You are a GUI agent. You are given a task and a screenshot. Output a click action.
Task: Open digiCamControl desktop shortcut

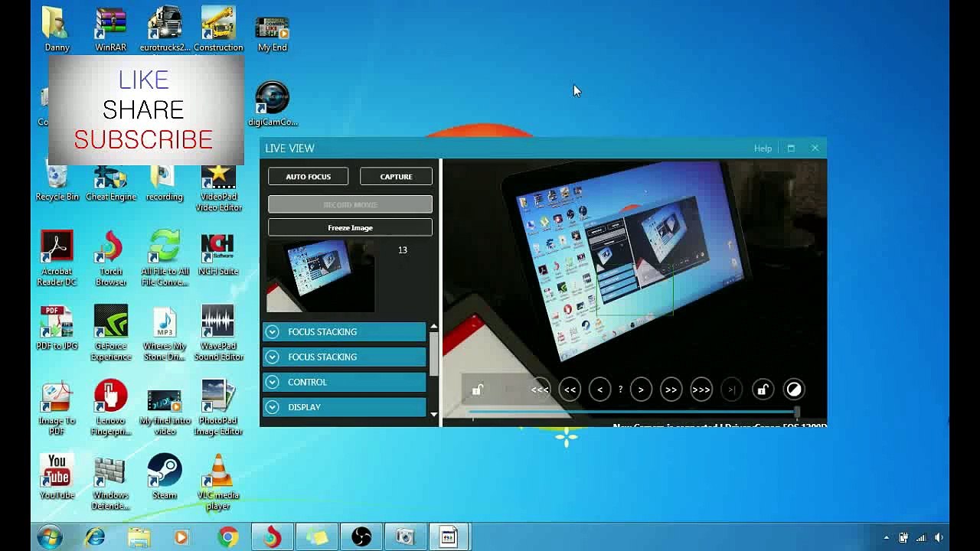tap(273, 103)
